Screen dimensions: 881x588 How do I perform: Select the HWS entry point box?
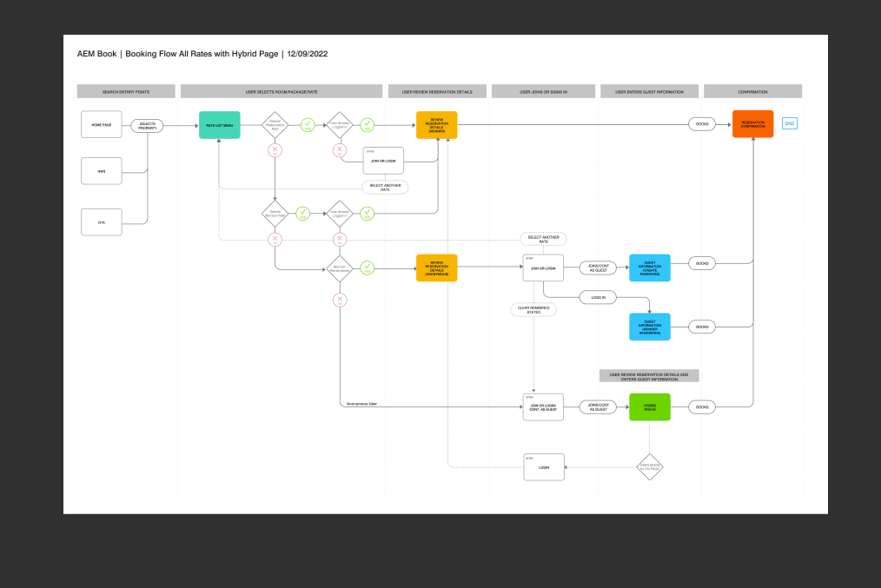(x=102, y=172)
